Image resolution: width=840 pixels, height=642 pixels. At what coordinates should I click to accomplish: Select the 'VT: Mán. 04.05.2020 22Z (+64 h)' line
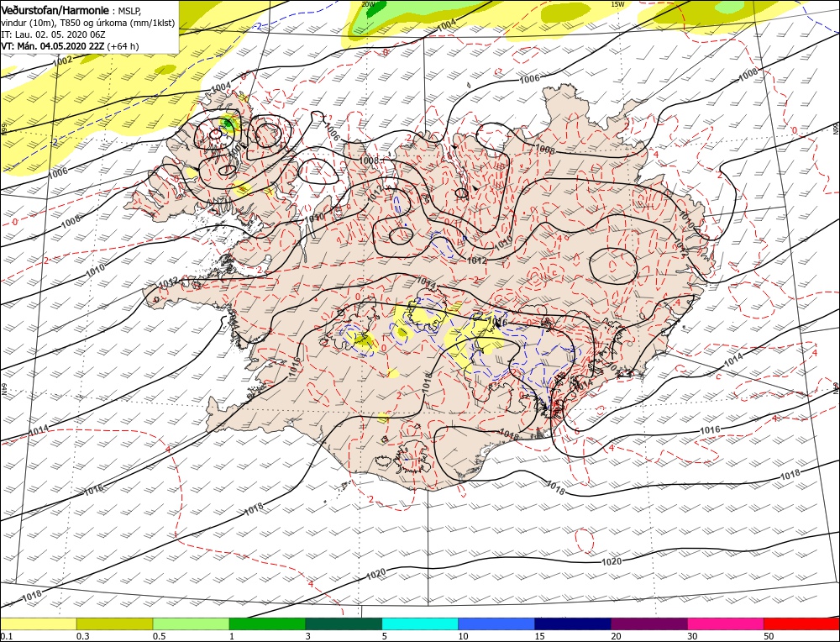pyautogui.click(x=70, y=46)
